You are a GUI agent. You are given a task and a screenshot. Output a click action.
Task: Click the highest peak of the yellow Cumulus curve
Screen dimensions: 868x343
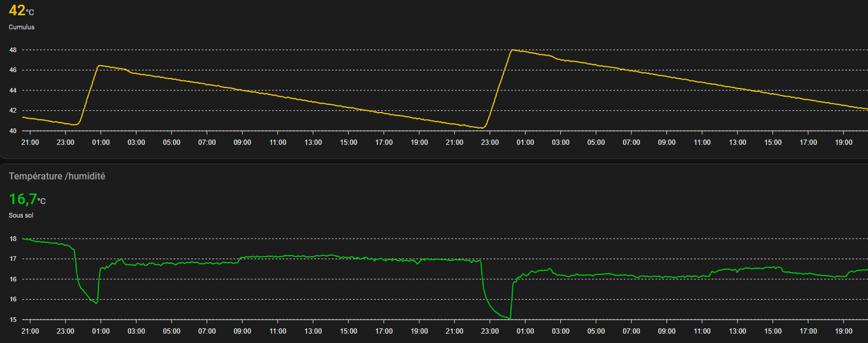[x=512, y=50]
